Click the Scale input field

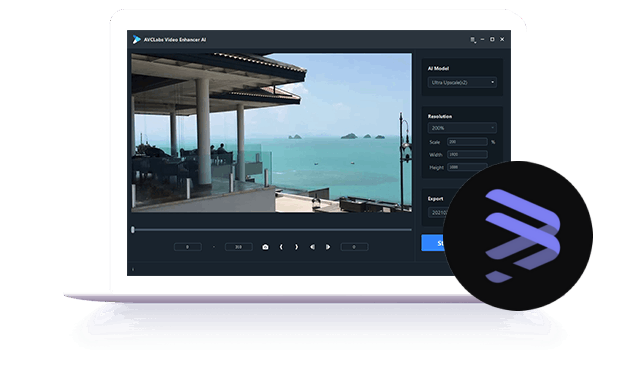[467, 142]
